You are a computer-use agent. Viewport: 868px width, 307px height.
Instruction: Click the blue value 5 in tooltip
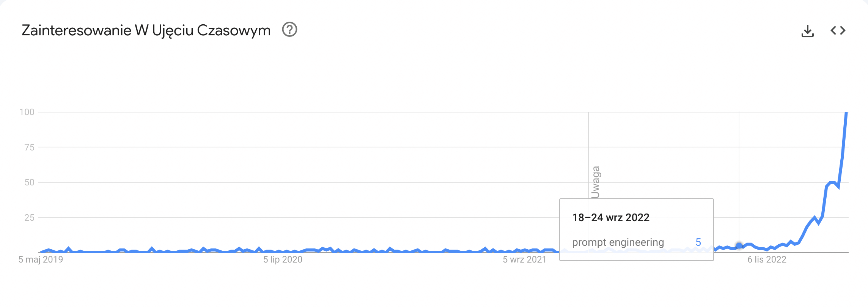pos(698,242)
